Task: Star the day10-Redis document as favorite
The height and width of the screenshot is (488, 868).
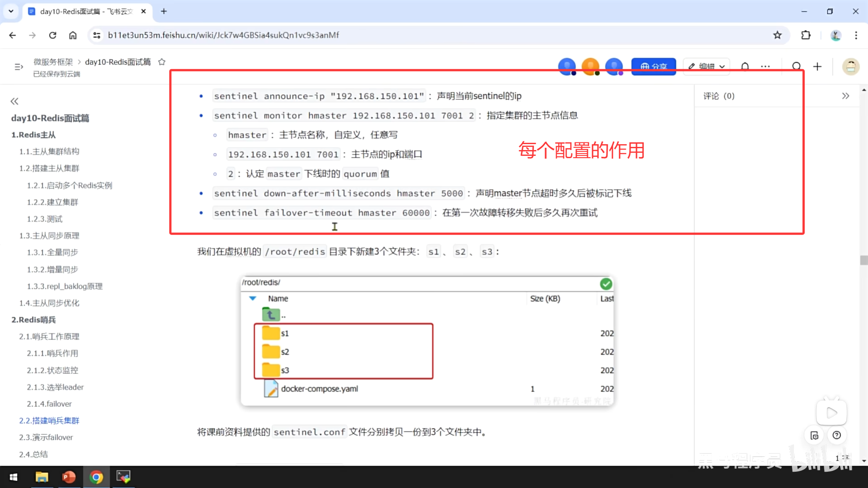Action: click(x=161, y=62)
